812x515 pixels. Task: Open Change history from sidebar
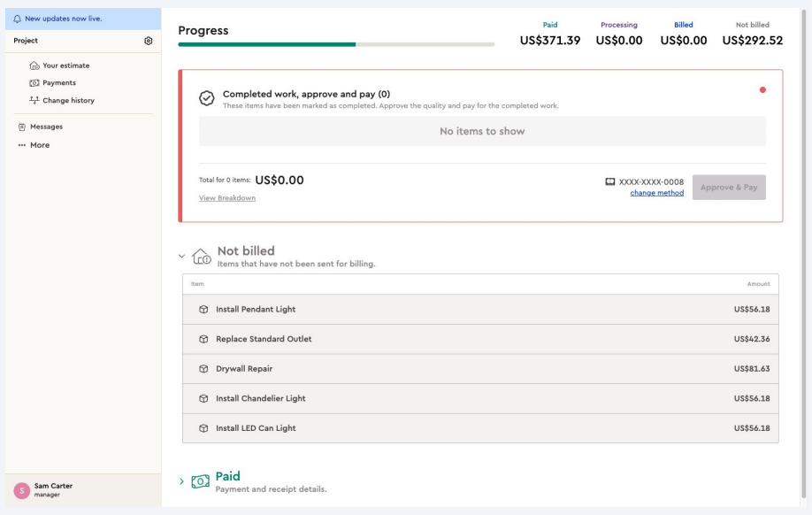[68, 101]
